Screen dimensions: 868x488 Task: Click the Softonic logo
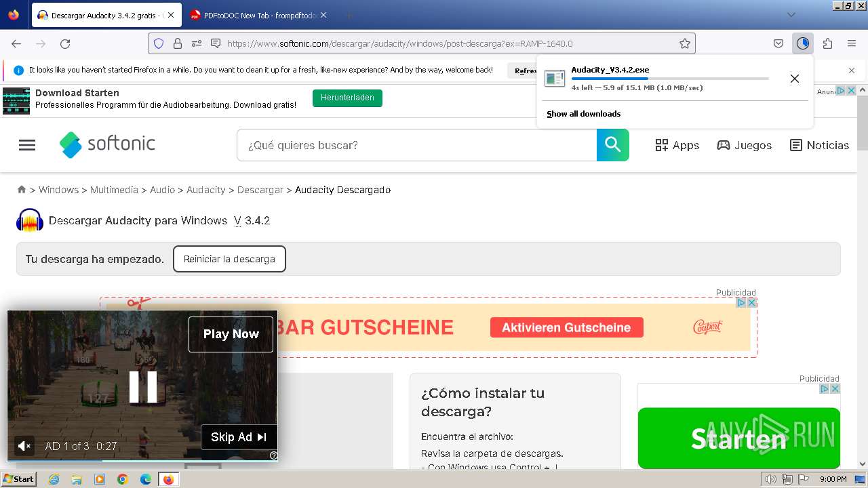[x=107, y=144]
